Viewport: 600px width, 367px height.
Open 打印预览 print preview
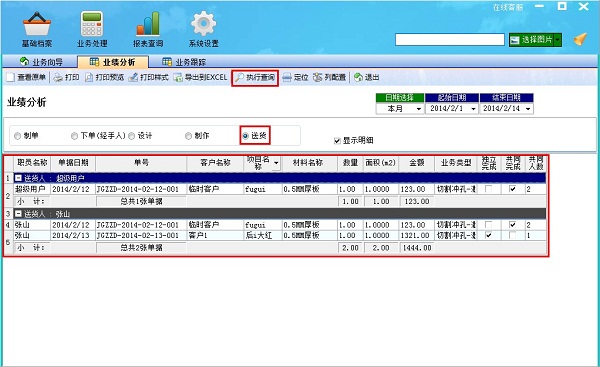tap(104, 77)
